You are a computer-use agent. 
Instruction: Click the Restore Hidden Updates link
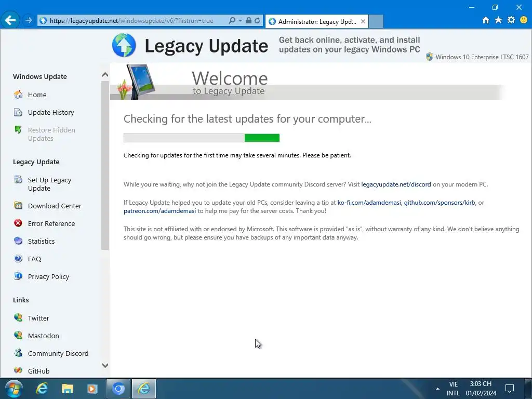[51, 134]
